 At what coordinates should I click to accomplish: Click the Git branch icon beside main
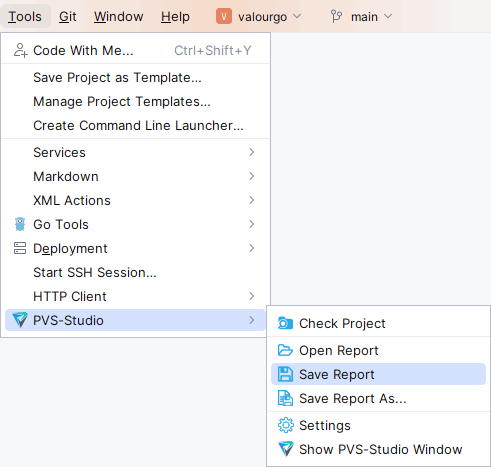click(x=336, y=16)
